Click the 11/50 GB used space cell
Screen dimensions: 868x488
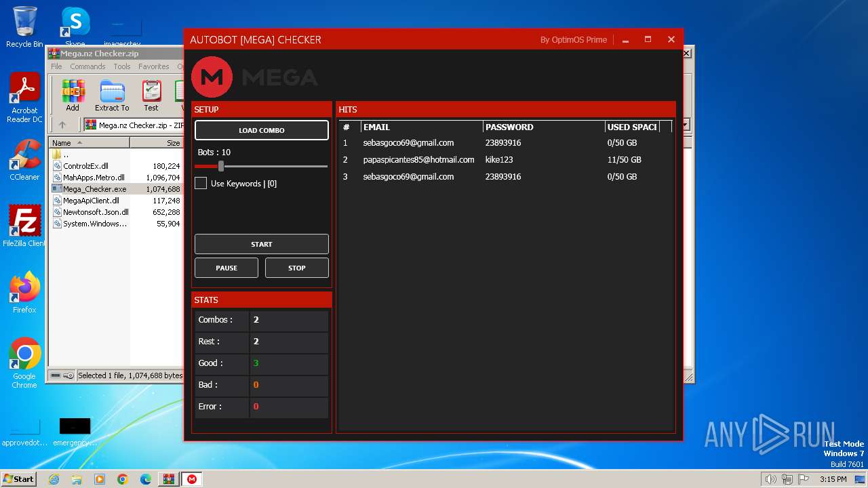[x=624, y=160]
